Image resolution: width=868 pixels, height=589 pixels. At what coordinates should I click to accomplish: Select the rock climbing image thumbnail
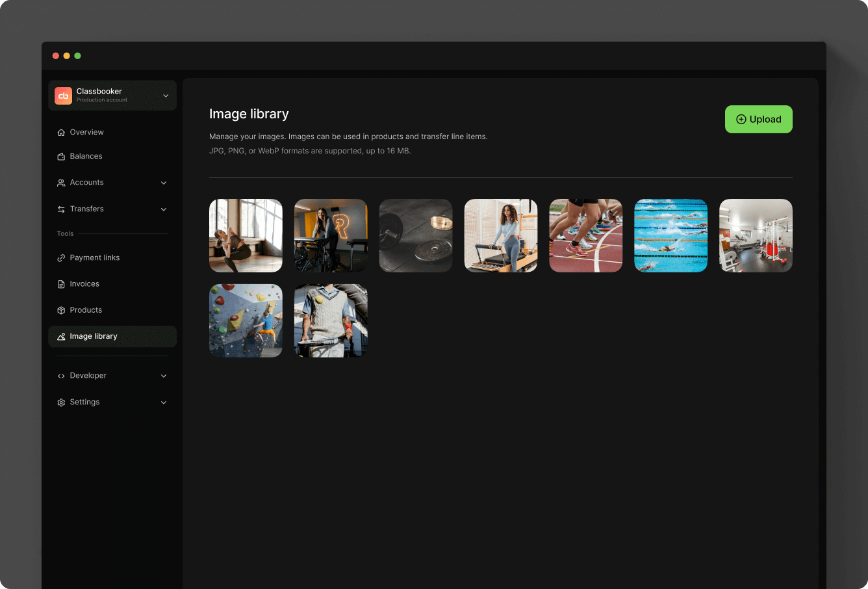coord(246,320)
